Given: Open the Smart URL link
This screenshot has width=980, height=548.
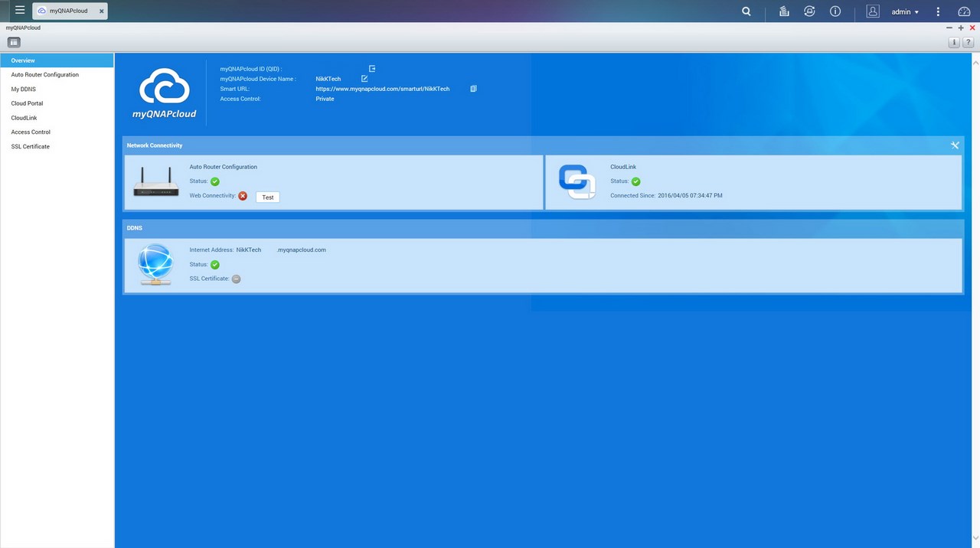Looking at the screenshot, I should pyautogui.click(x=383, y=89).
